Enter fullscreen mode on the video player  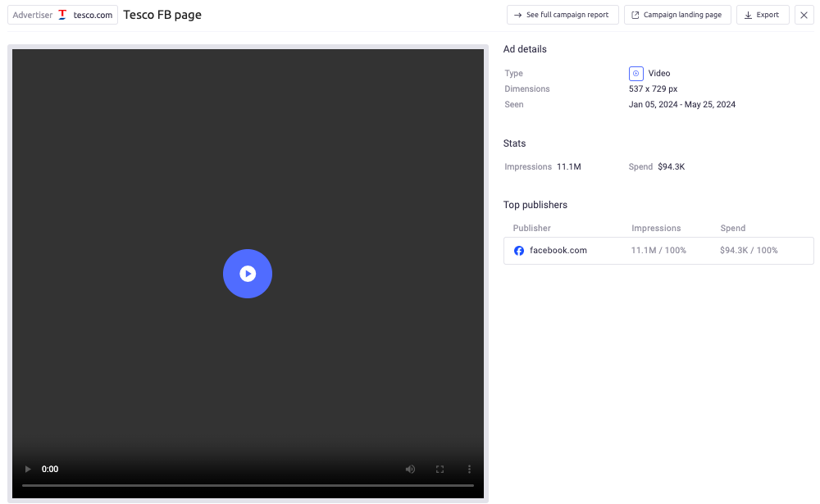coord(440,470)
